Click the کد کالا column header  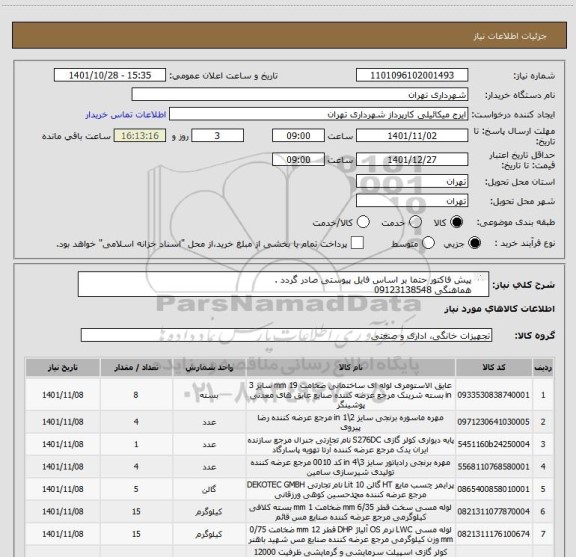point(494,367)
